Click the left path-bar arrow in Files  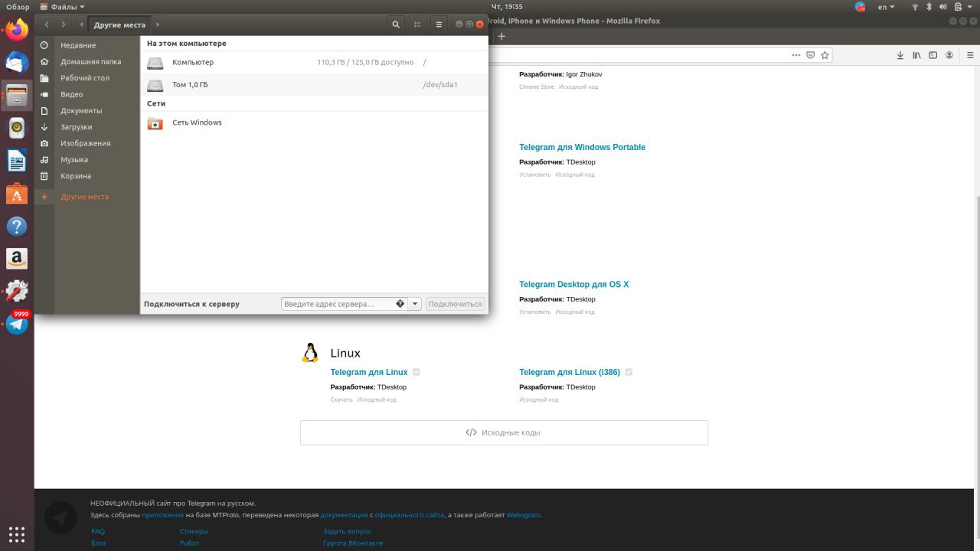coord(82,24)
